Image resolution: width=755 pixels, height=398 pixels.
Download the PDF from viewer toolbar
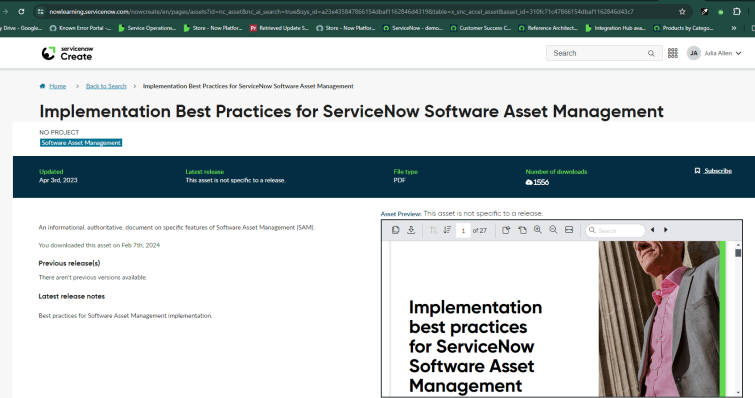coord(411,230)
